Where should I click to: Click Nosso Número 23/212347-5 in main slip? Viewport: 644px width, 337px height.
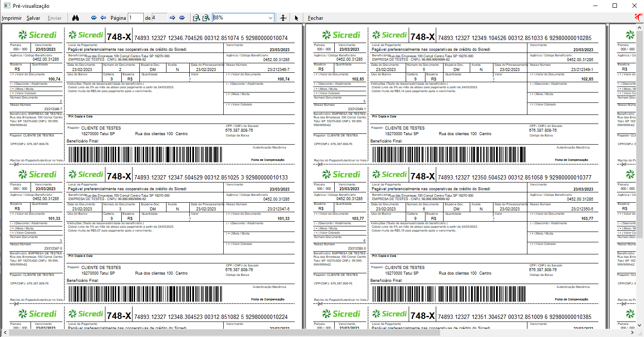tap(279, 209)
